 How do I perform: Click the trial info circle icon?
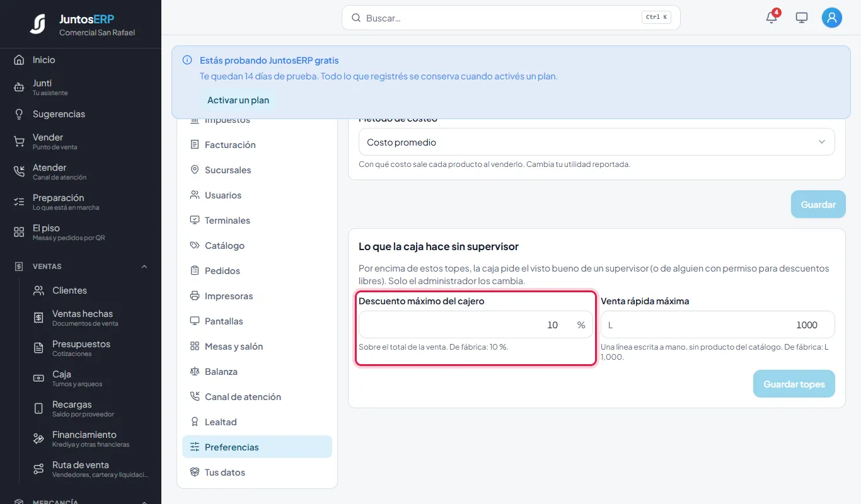pos(187,60)
